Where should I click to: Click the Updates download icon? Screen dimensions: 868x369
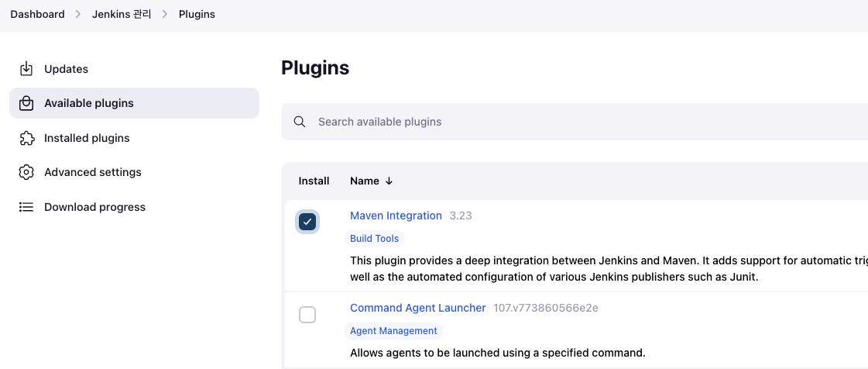tap(26, 69)
